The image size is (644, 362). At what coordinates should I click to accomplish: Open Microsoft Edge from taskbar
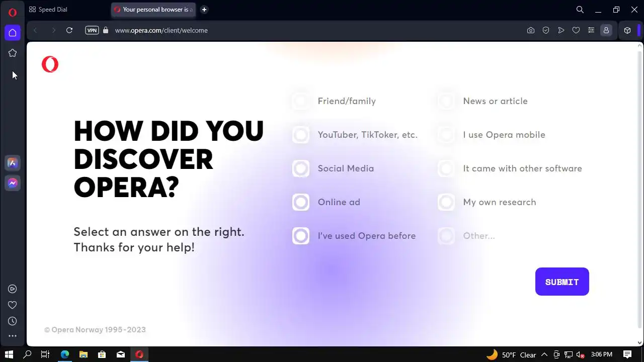pyautogui.click(x=65, y=354)
